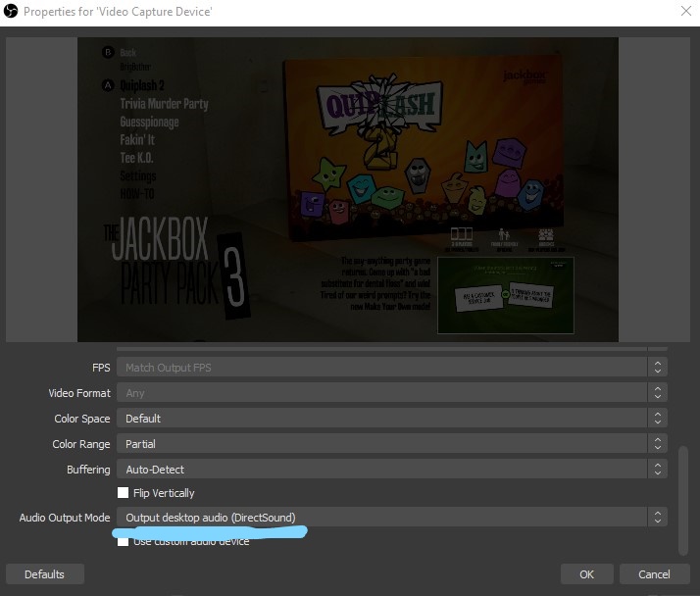
Task: Click the Cancel button
Action: coord(655,574)
